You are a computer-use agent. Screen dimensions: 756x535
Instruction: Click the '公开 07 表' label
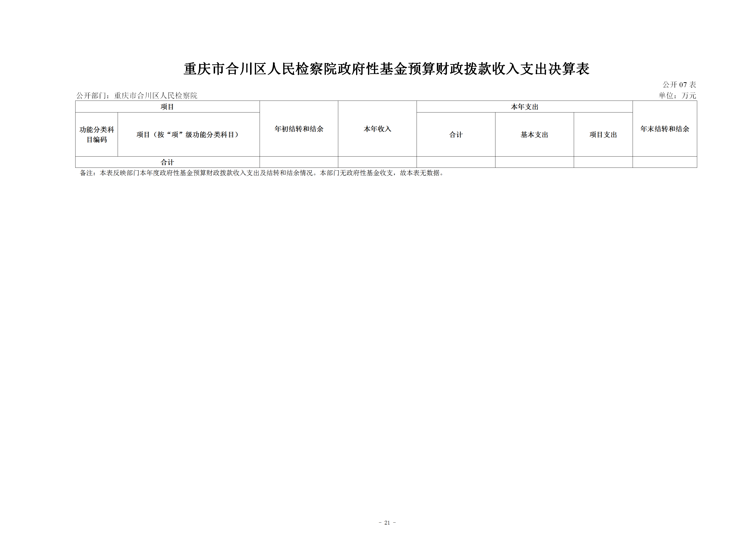tap(679, 85)
